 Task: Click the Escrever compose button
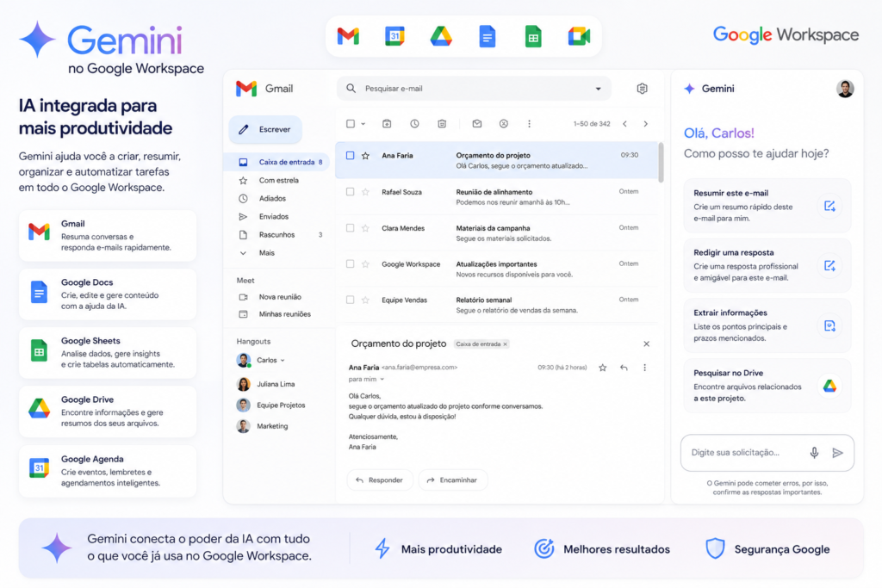point(265,129)
